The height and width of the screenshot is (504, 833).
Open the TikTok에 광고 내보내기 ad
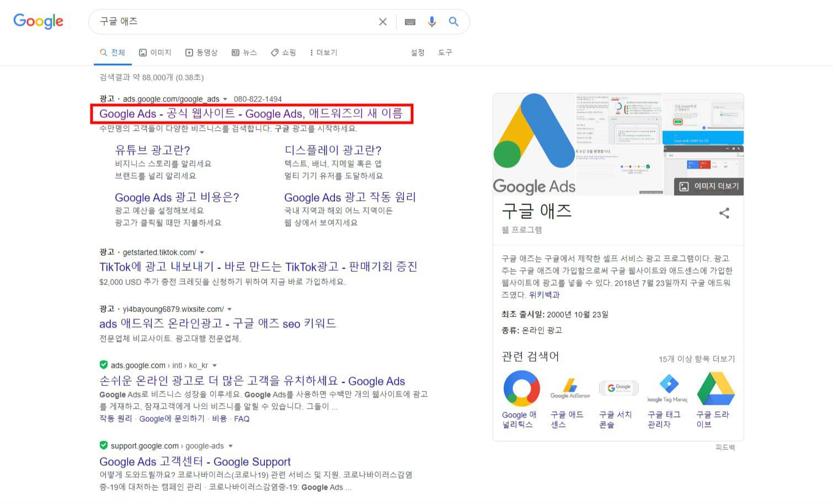(258, 267)
